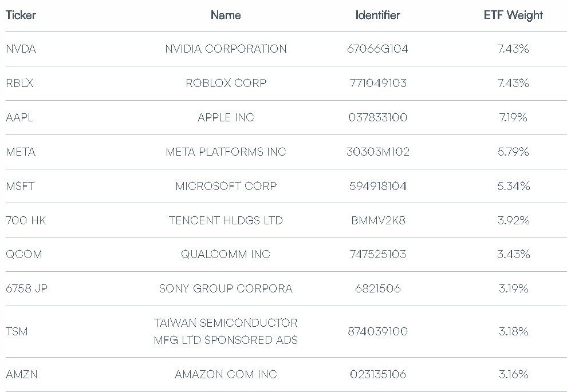Select the 700 HK ticker

click(x=26, y=220)
